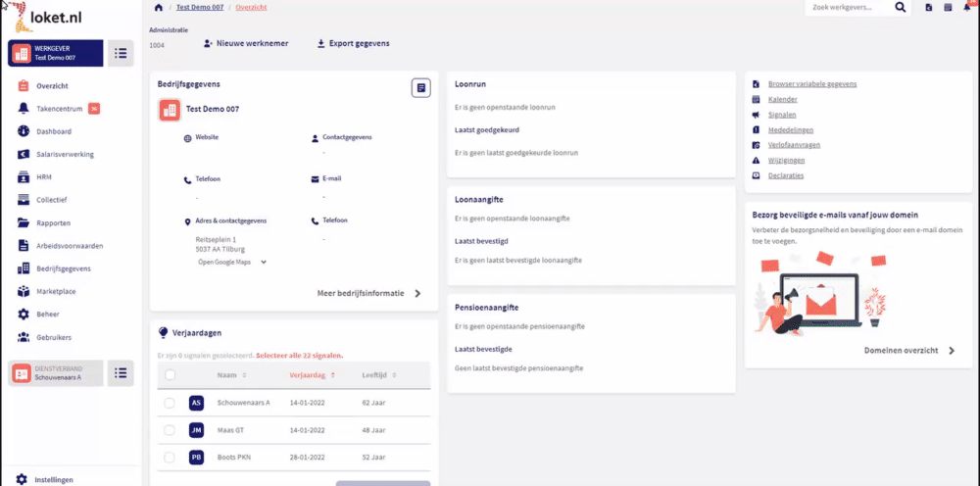This screenshot has width=980, height=486.
Task: Click the notes icon in Bedrijfsgegevens card
Action: click(420, 88)
